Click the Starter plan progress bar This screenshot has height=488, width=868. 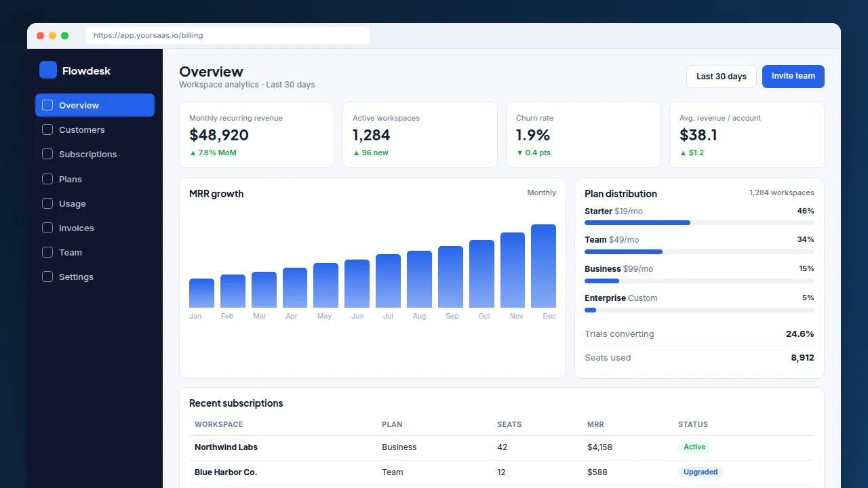(x=699, y=222)
